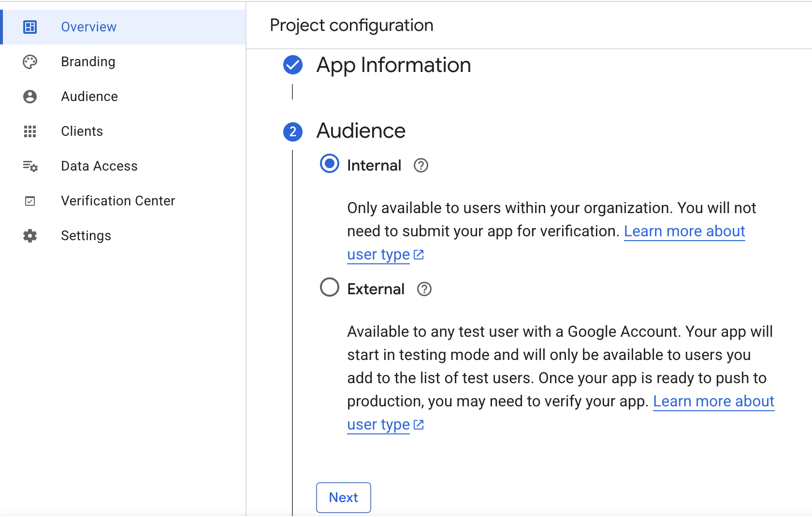Click the Audience step heading text
This screenshot has height=517, width=812.
click(361, 131)
